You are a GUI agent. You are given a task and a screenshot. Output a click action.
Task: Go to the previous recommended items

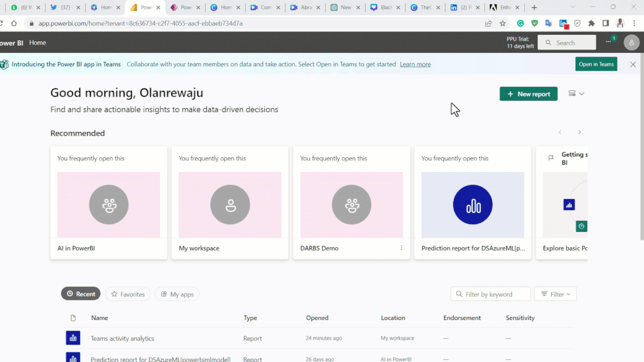click(560, 132)
